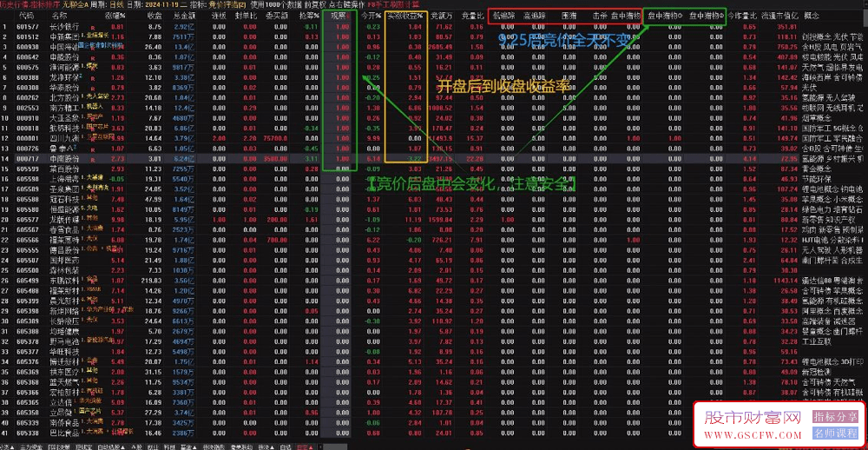868x450 pixels.
Task: Click the horizontal scrollbar beside the bottom tabs
Action: 334,447
